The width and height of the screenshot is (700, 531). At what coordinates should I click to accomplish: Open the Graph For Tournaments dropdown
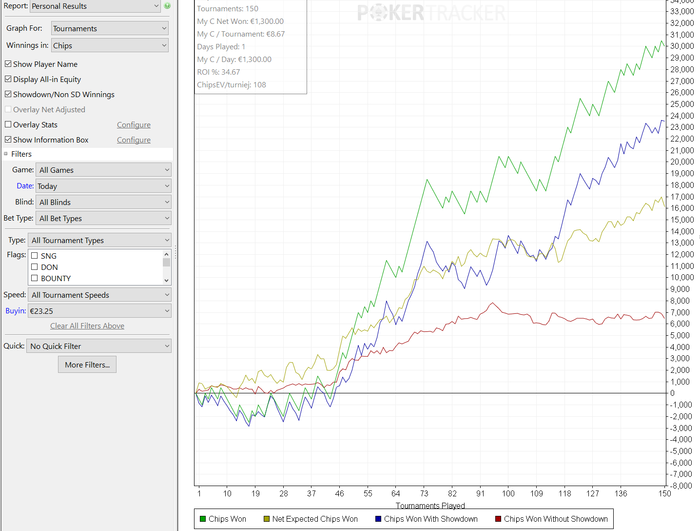[x=109, y=28]
